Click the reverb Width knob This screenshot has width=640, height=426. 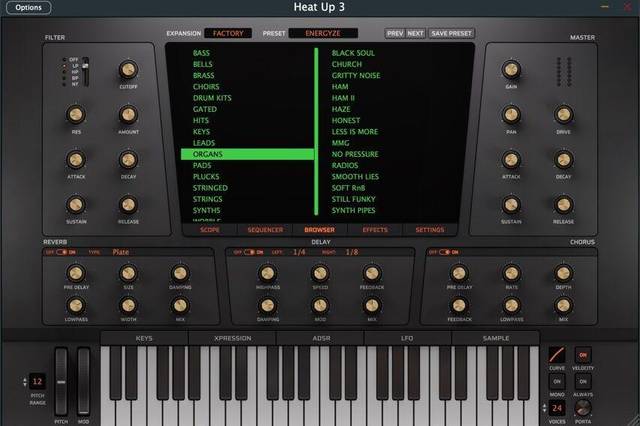tap(128, 305)
